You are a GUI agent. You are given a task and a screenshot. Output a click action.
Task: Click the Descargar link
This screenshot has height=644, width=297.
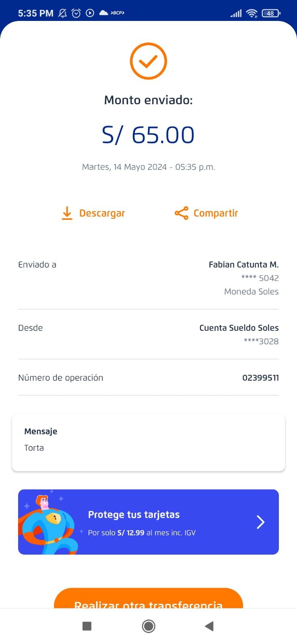click(x=102, y=213)
